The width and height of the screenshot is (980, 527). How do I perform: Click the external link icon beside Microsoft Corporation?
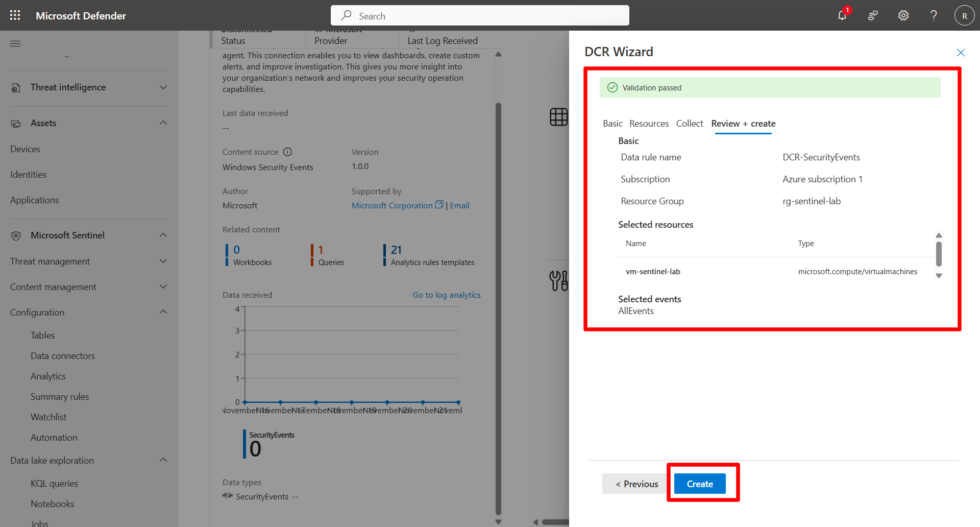(x=439, y=205)
